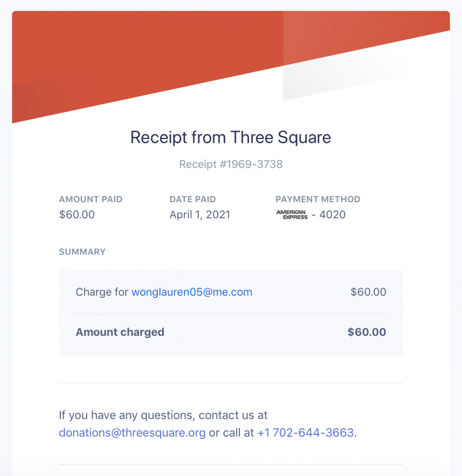462x476 pixels.
Task: Click the $60.00 on the charge line
Action: 368,292
